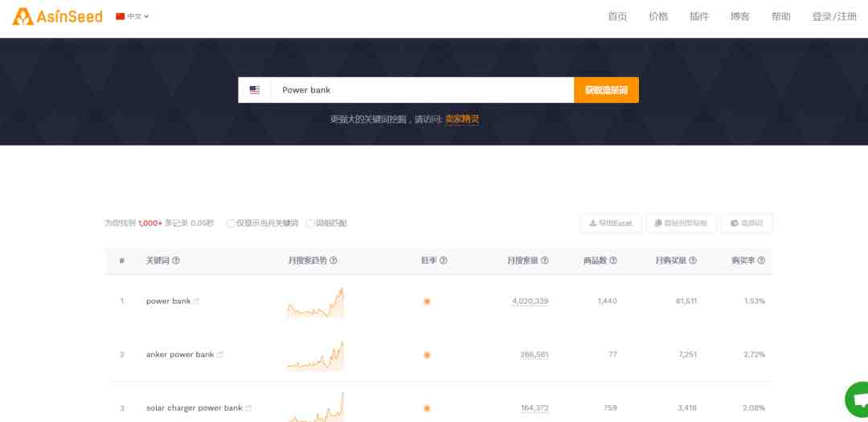Go to 首页 in the navigation
Screen dimensions: 868x422
617,17
